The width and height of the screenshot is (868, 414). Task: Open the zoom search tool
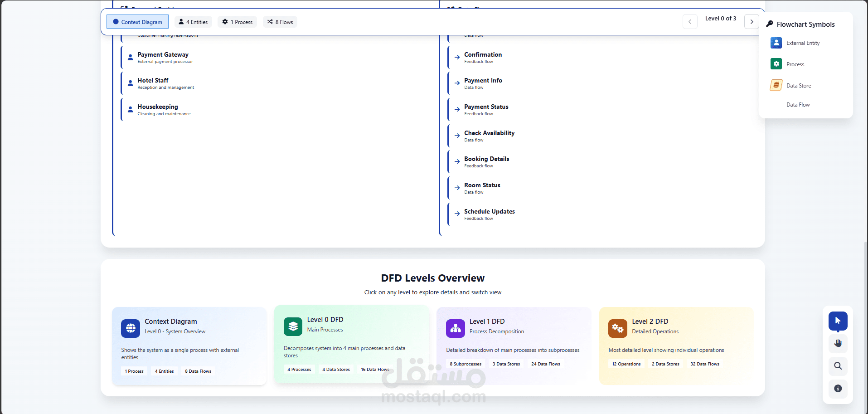(838, 366)
